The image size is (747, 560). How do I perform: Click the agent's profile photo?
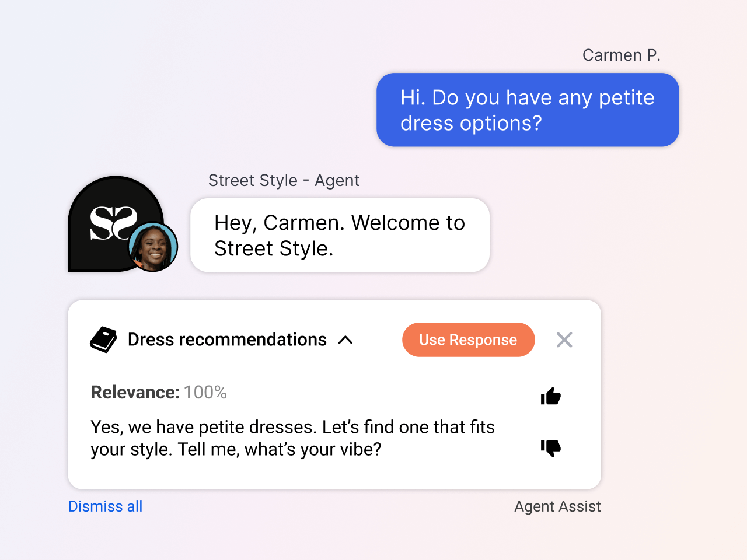click(153, 247)
